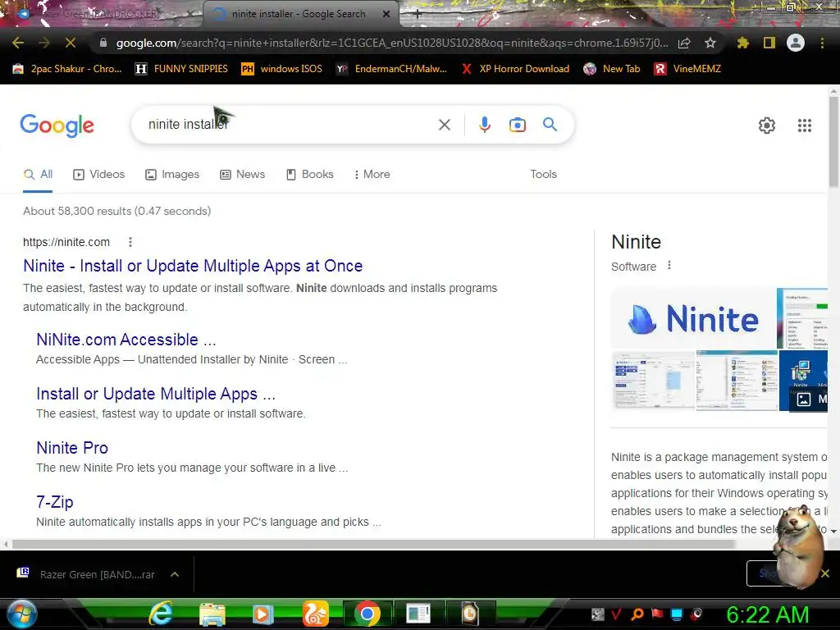840x630 pixels.
Task: Click the 6:22 AM taskbar clock
Action: pyautogui.click(x=768, y=614)
